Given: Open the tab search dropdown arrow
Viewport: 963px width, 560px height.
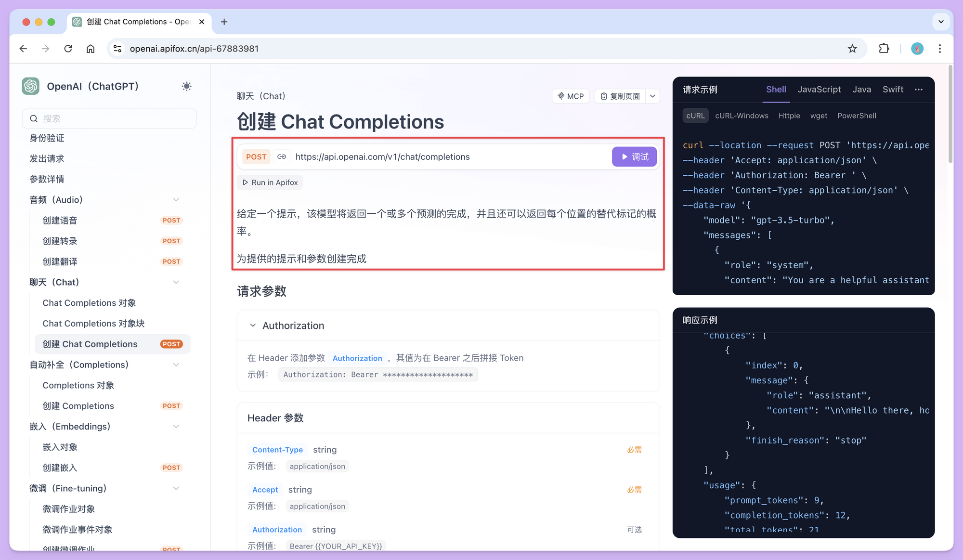Looking at the screenshot, I should 941,22.
